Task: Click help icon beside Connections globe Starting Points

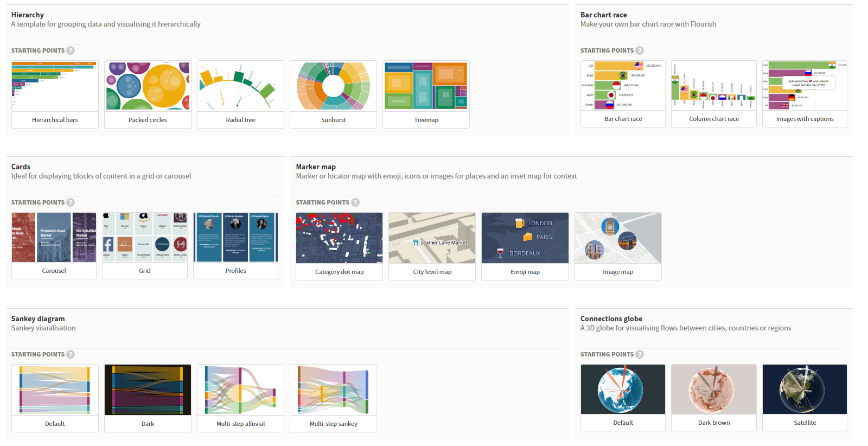Action: 640,354
